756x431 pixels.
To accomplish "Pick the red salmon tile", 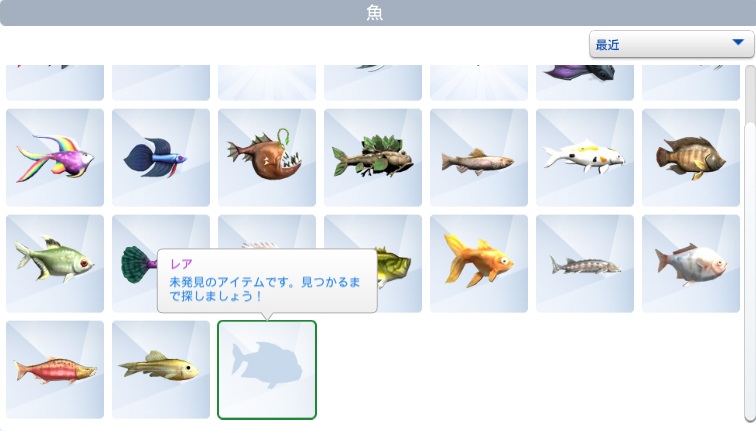I will (55, 370).
